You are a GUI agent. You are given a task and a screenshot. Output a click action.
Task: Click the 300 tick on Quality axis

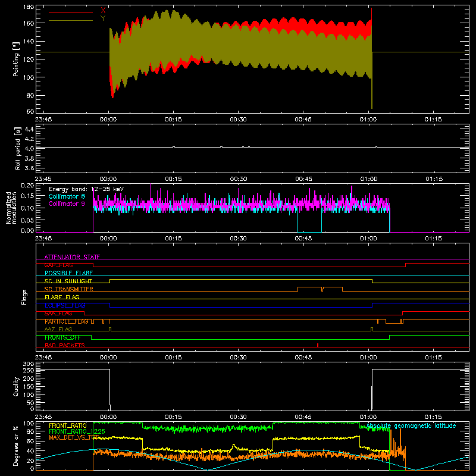29,364
